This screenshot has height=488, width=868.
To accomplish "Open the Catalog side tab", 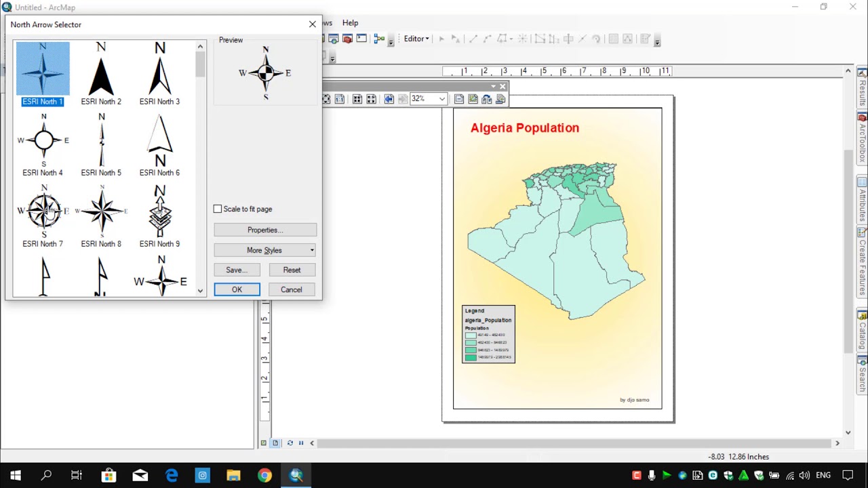I will pyautogui.click(x=863, y=330).
